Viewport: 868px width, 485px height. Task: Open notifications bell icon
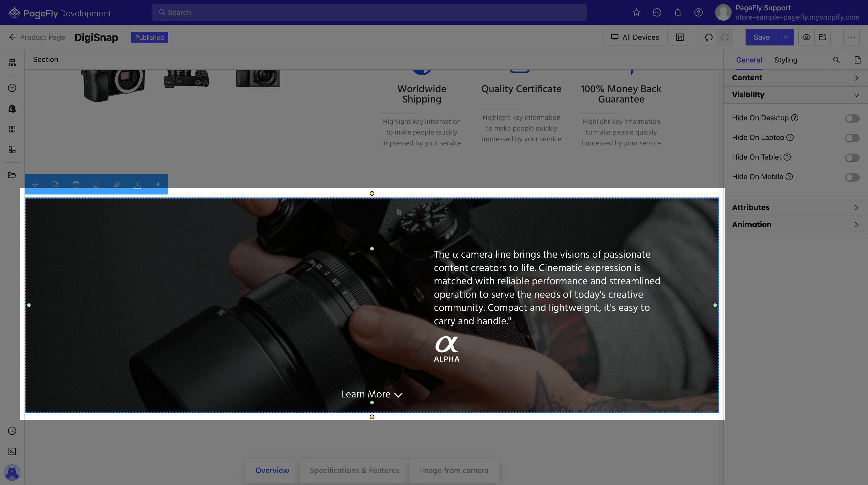coord(678,12)
